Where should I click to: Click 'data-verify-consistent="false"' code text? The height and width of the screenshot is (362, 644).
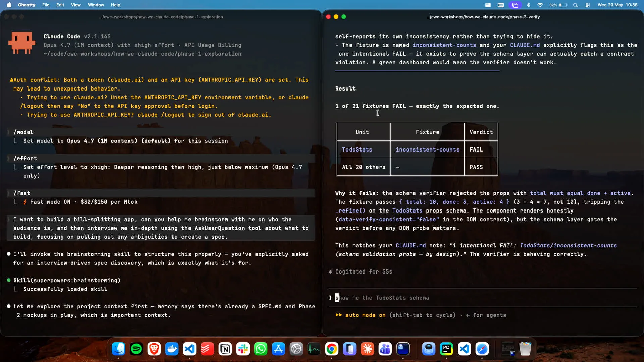pyautogui.click(x=389, y=219)
